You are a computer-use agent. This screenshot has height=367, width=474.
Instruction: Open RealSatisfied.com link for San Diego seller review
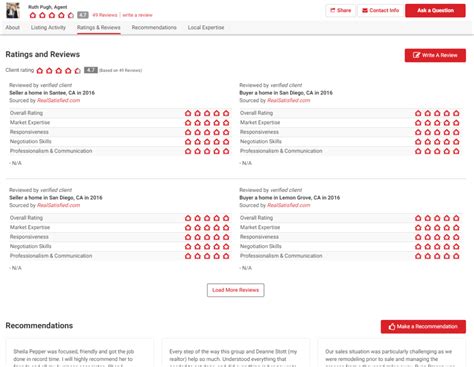pos(58,205)
